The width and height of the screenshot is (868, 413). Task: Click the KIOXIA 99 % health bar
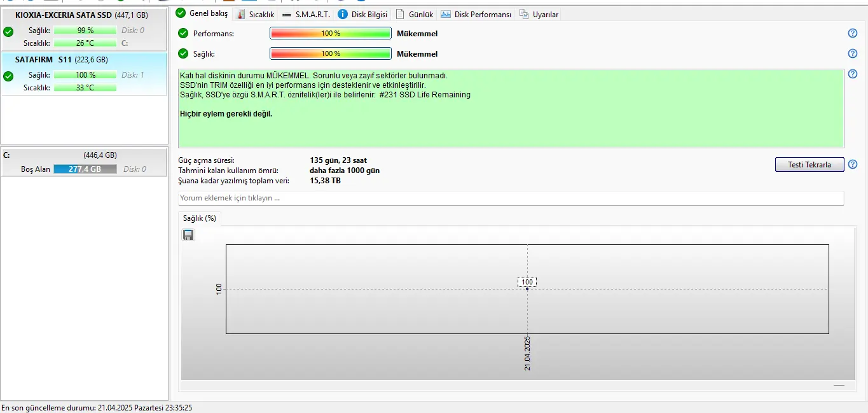[85, 31]
